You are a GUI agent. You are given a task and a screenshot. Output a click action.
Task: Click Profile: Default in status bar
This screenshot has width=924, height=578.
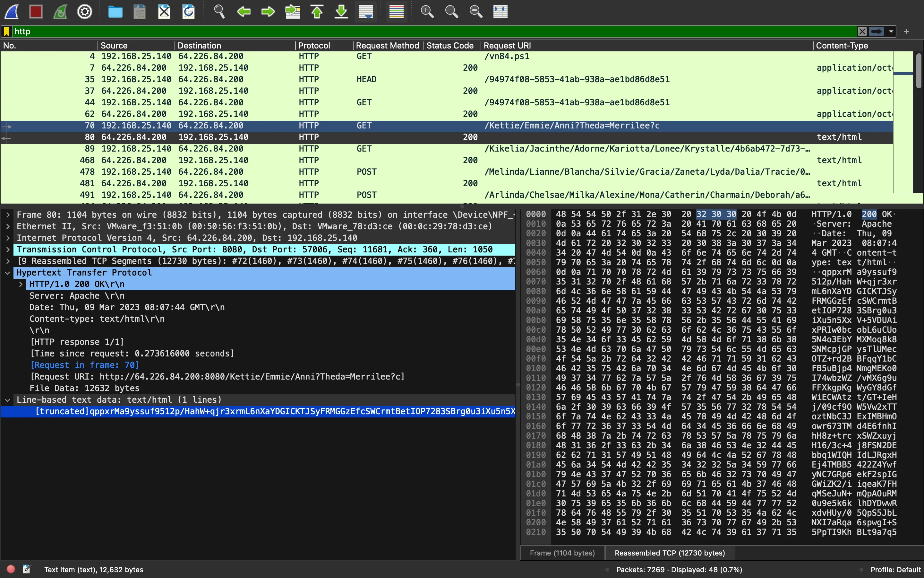[x=895, y=570]
